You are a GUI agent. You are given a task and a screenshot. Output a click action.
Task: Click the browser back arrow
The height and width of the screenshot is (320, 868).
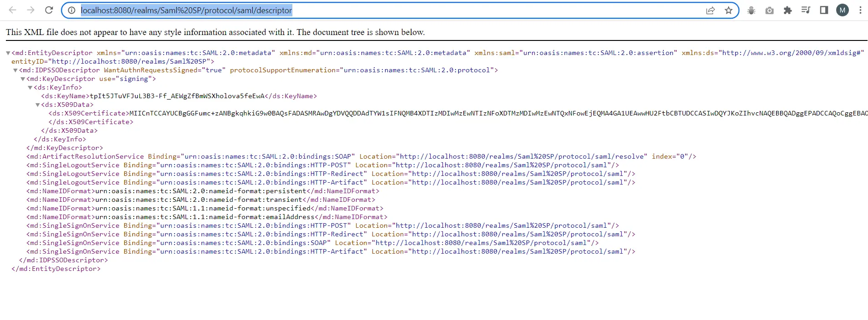[13, 10]
